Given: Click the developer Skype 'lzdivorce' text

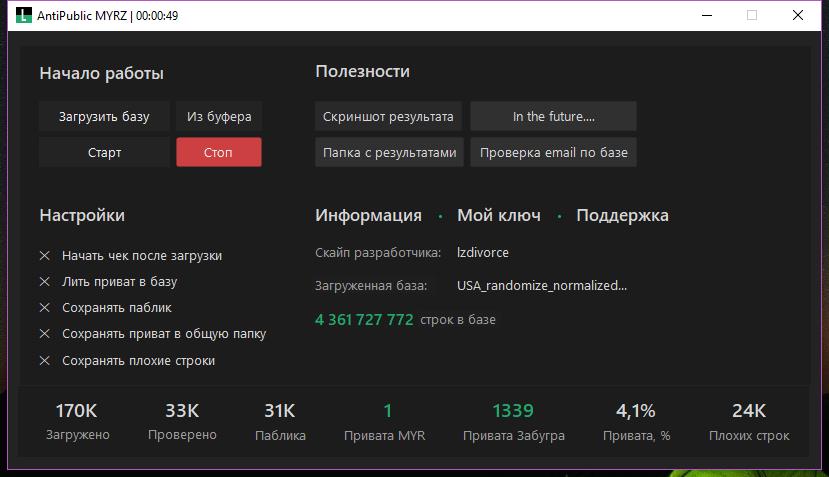Looking at the screenshot, I should (483, 253).
